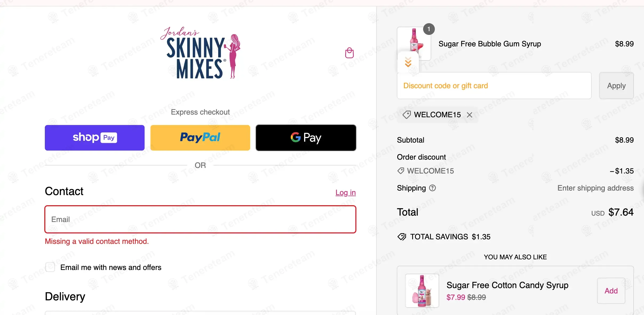Click the item quantity badge on Bubble Gum Syrup
The image size is (644, 315).
429,29
